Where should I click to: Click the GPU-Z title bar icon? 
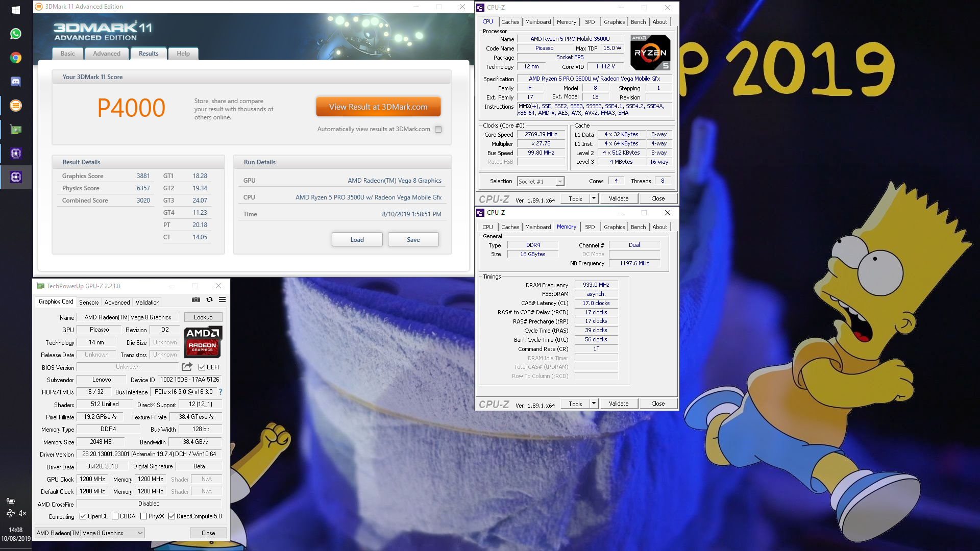[x=40, y=286]
